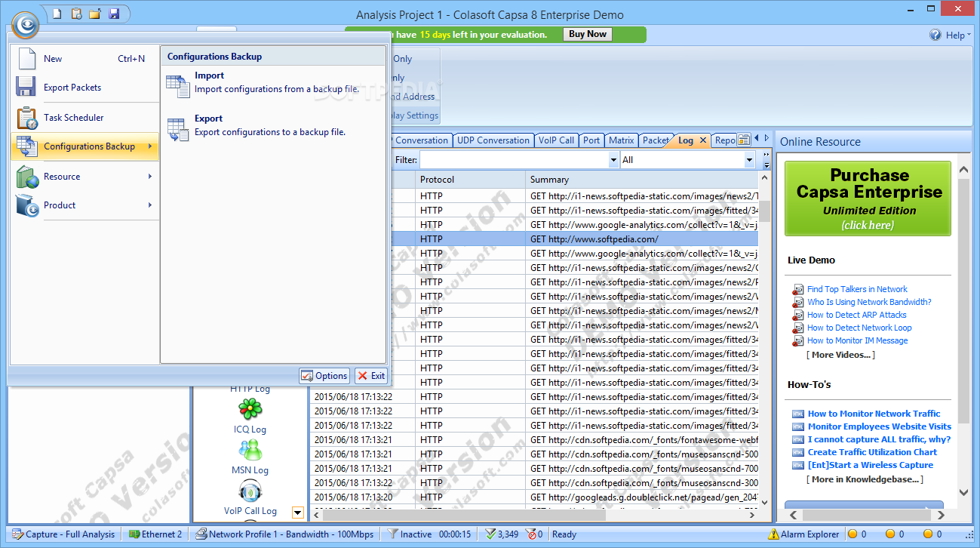Click Capture - Full Analysis in status bar
980x548 pixels.
coord(63,534)
